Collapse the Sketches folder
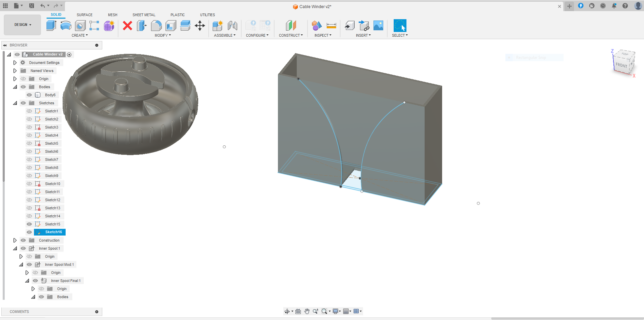This screenshot has height=320, width=644. coord(15,103)
